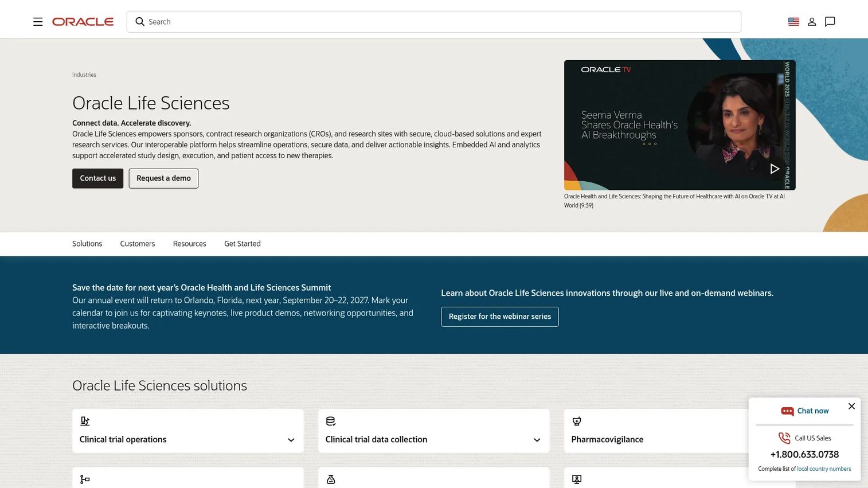Open the Oracle TV video thumbnail
Viewport: 868px width, 488px height.
coord(680,125)
